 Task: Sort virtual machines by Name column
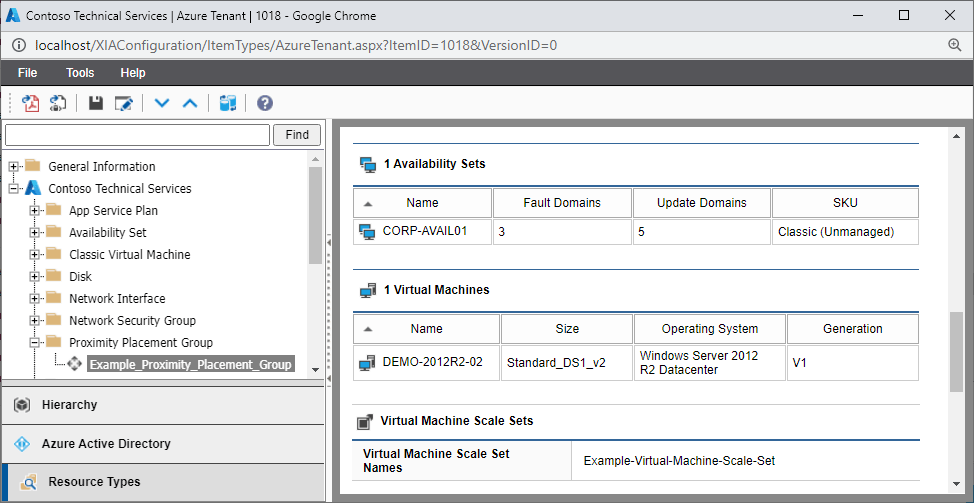click(x=427, y=329)
